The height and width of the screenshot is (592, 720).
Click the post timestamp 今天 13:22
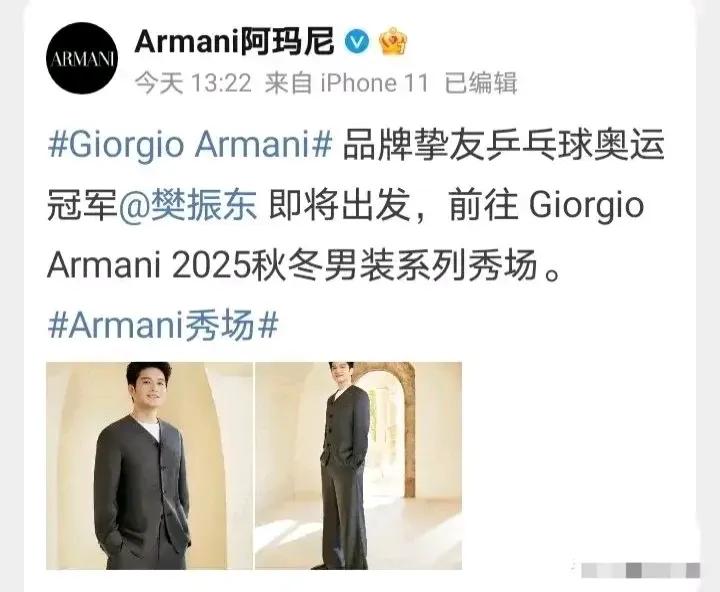193,84
